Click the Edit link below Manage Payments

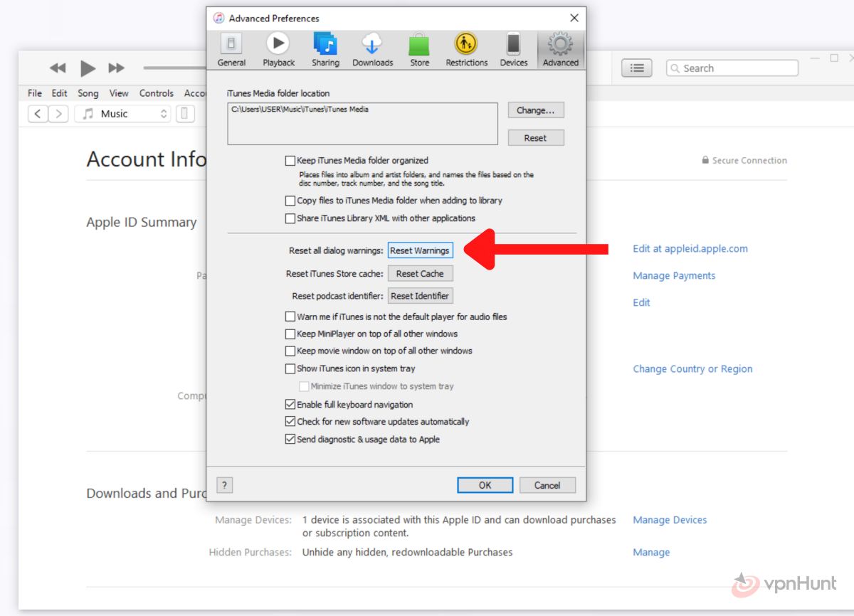point(641,302)
